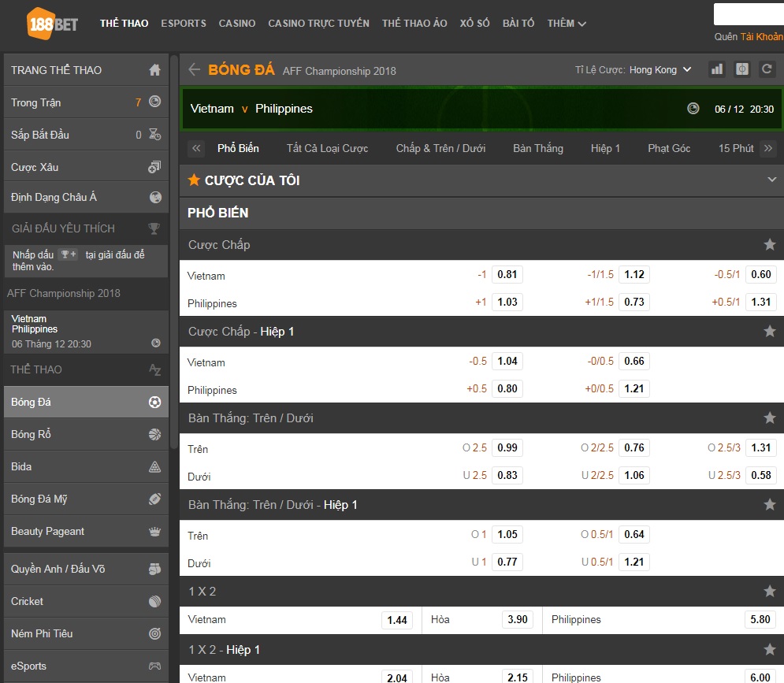Screen dimensions: 784x683
Task: Click the Bóng Đá Mỹ ball icon
Action: point(155,499)
